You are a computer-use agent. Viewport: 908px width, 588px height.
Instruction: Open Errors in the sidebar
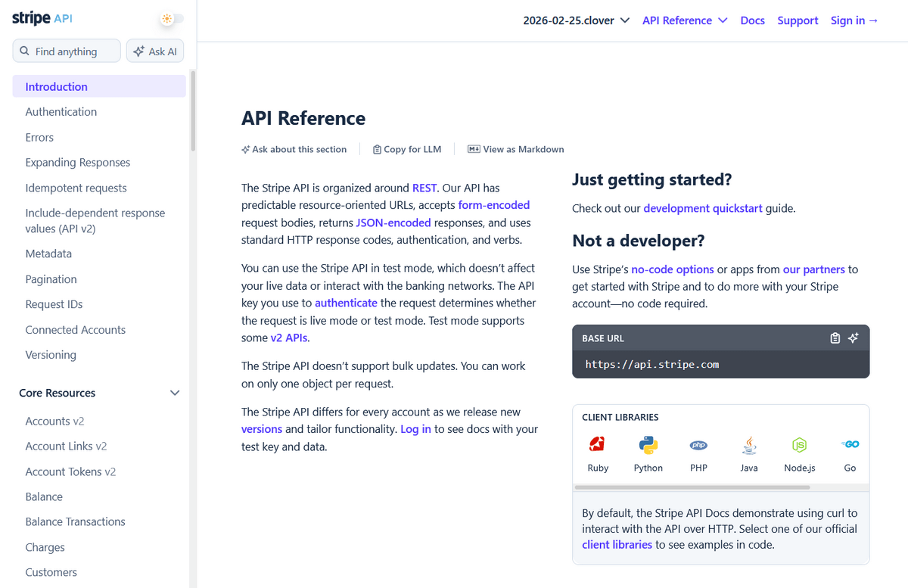[39, 137]
